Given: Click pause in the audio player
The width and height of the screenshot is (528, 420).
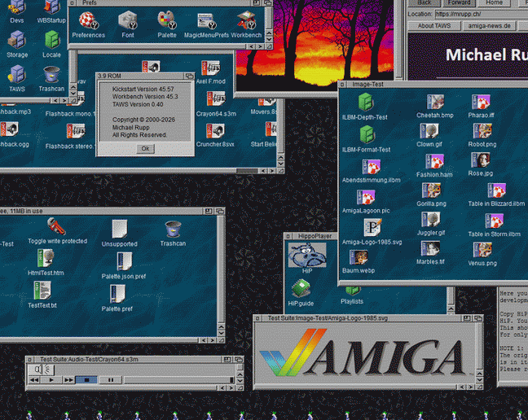Looking at the screenshot, I should click(111, 380).
